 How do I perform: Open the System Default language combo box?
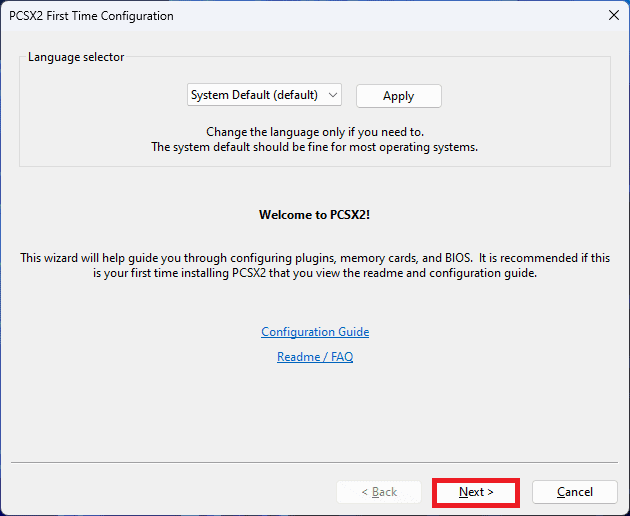pyautogui.click(x=265, y=95)
